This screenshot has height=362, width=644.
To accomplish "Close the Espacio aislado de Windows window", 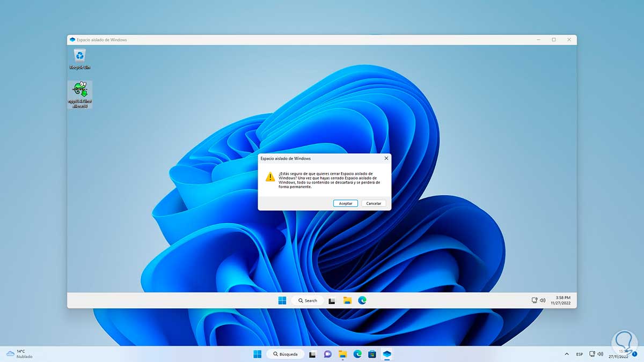I will tap(569, 40).
